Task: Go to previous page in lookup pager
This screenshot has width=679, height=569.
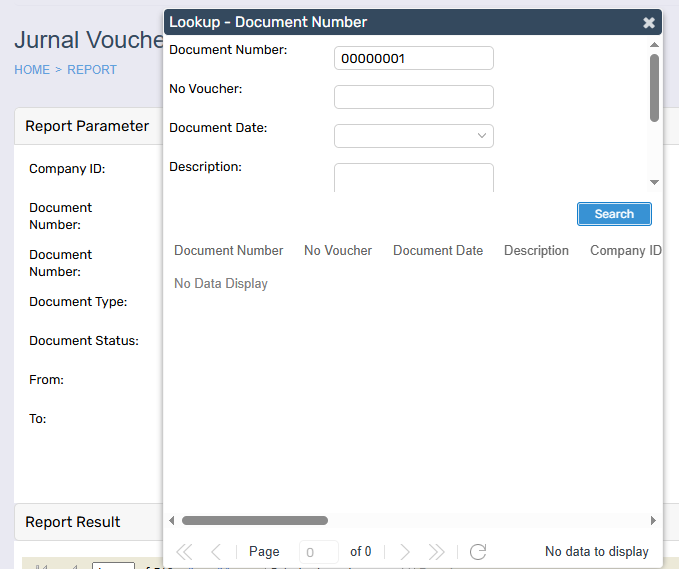Action: click(216, 552)
